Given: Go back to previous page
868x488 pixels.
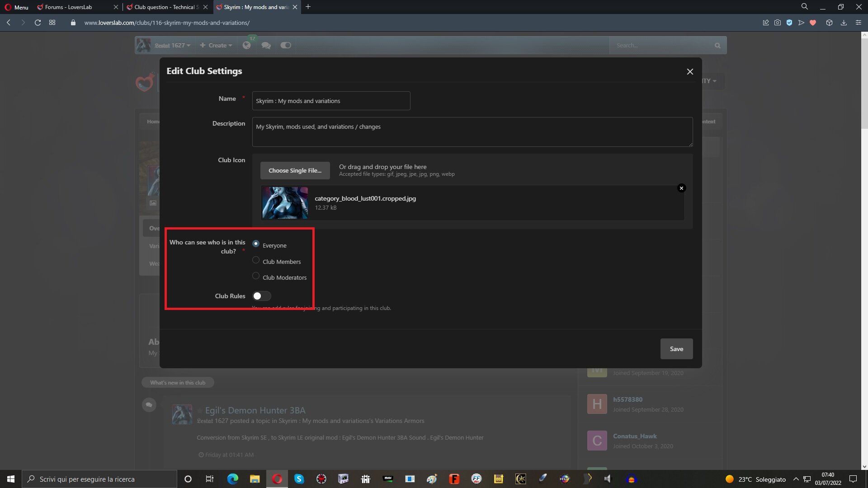Looking at the screenshot, I should pos(9,23).
